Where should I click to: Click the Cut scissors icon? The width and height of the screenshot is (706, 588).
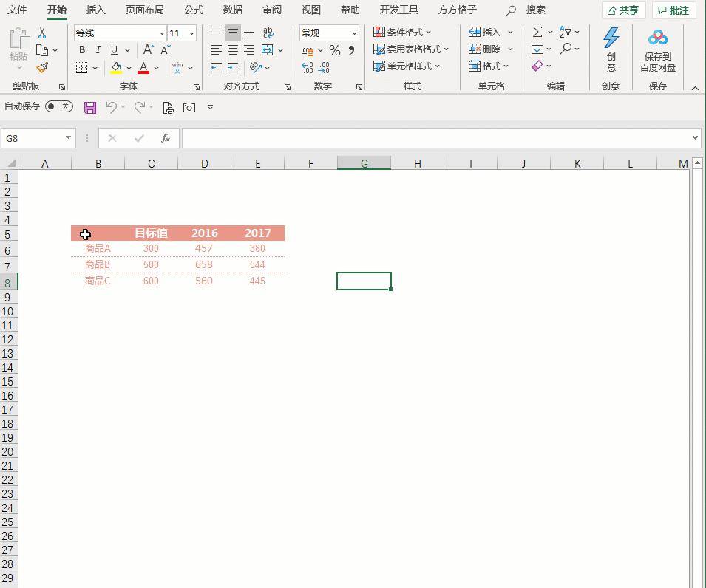click(42, 33)
